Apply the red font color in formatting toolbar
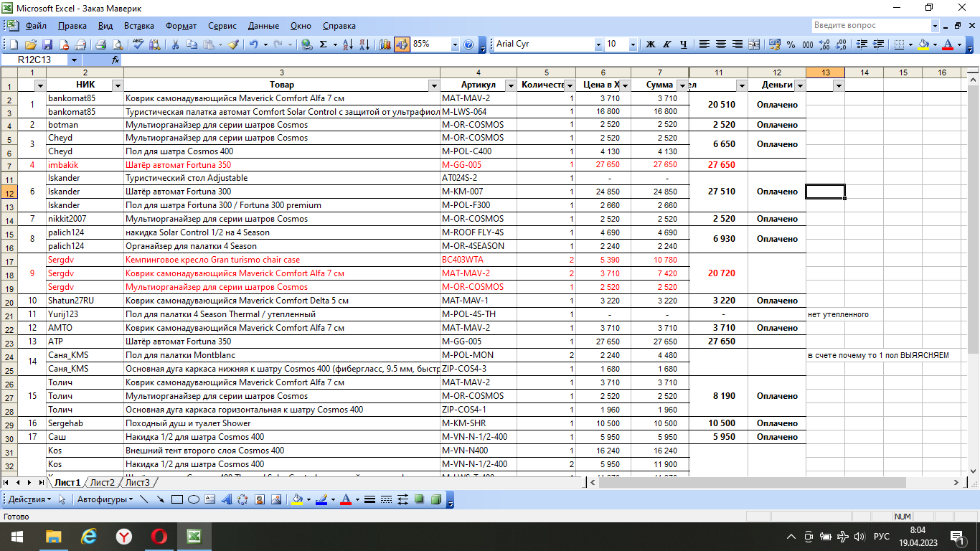This screenshot has height=551, width=980. (948, 44)
